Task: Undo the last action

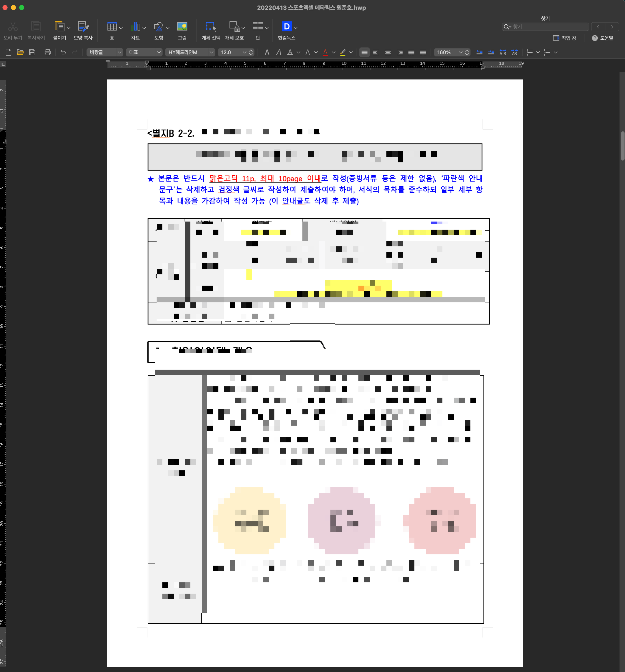Action: pyautogui.click(x=63, y=52)
